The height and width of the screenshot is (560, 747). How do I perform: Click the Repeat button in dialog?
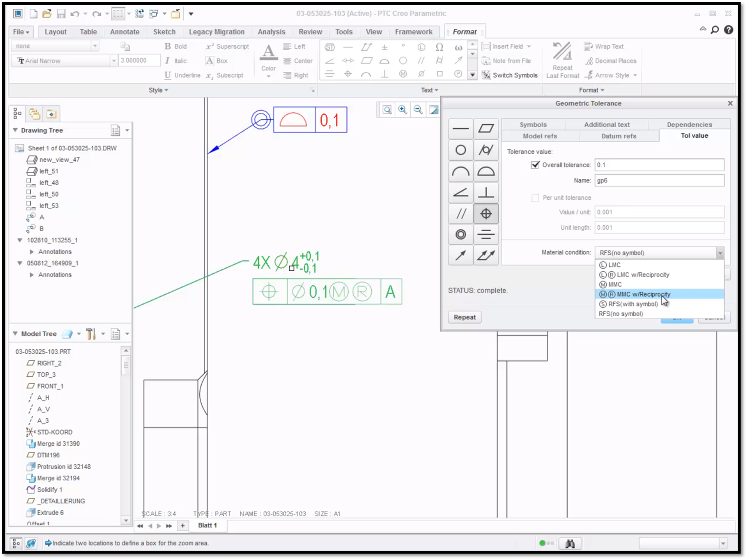pos(465,317)
